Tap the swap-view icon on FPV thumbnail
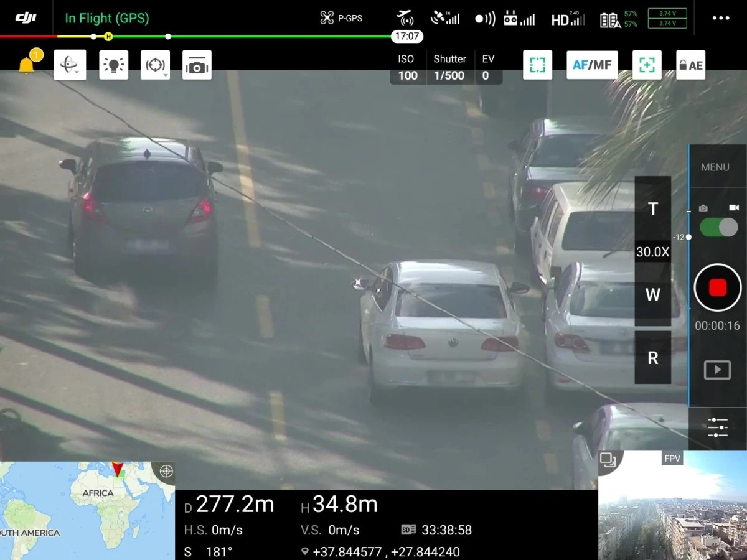Screen dimensions: 747x560 pyautogui.click(x=608, y=460)
